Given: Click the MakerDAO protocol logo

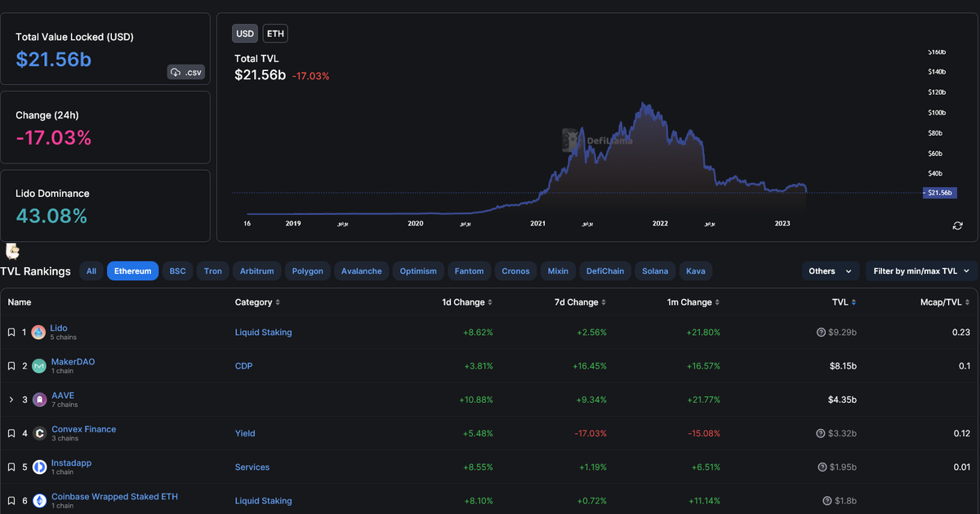Looking at the screenshot, I should coord(39,367).
